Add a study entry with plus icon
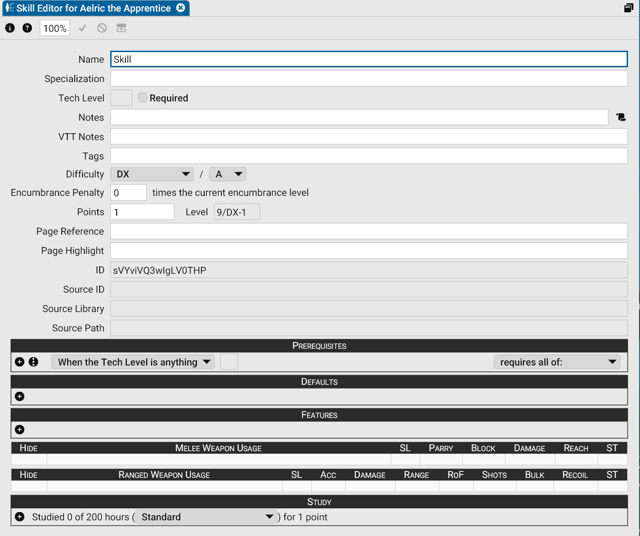Screen dimensions: 640x536 pos(19,517)
